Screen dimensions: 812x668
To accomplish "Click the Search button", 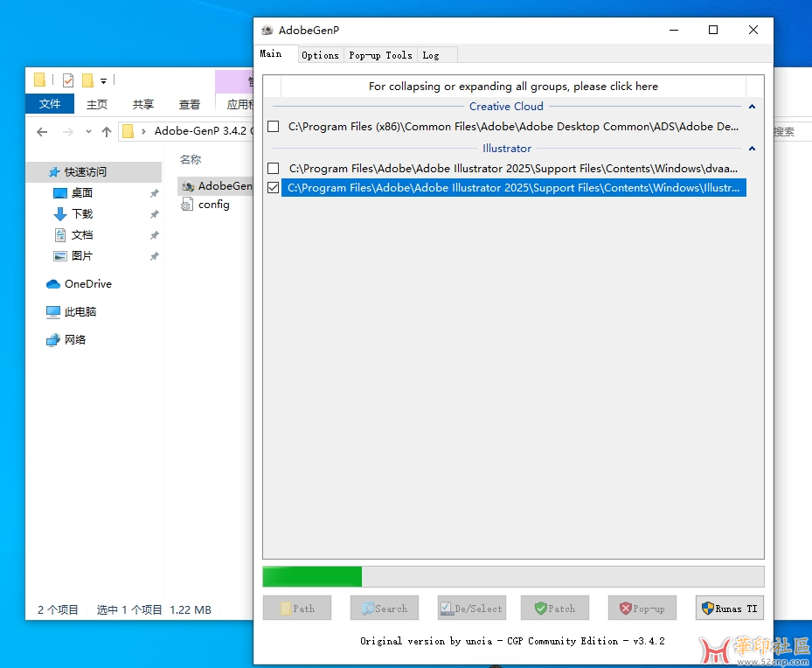I will 385,609.
